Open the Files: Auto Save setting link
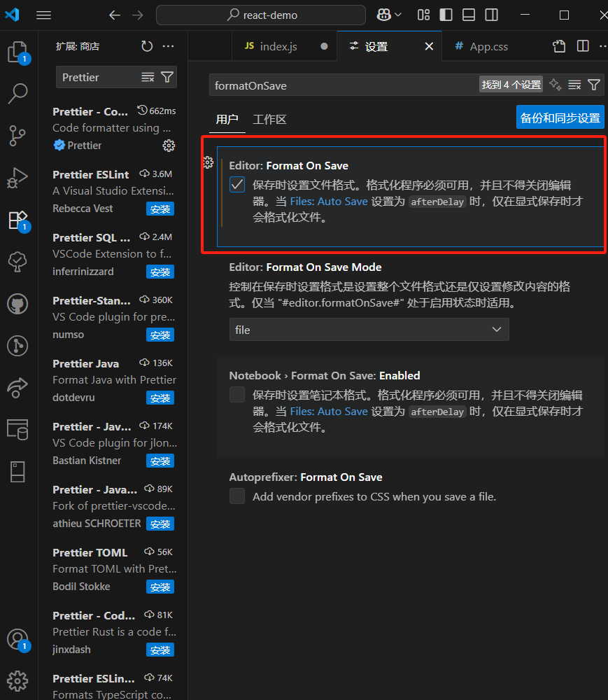The height and width of the screenshot is (700, 608). 328,201
